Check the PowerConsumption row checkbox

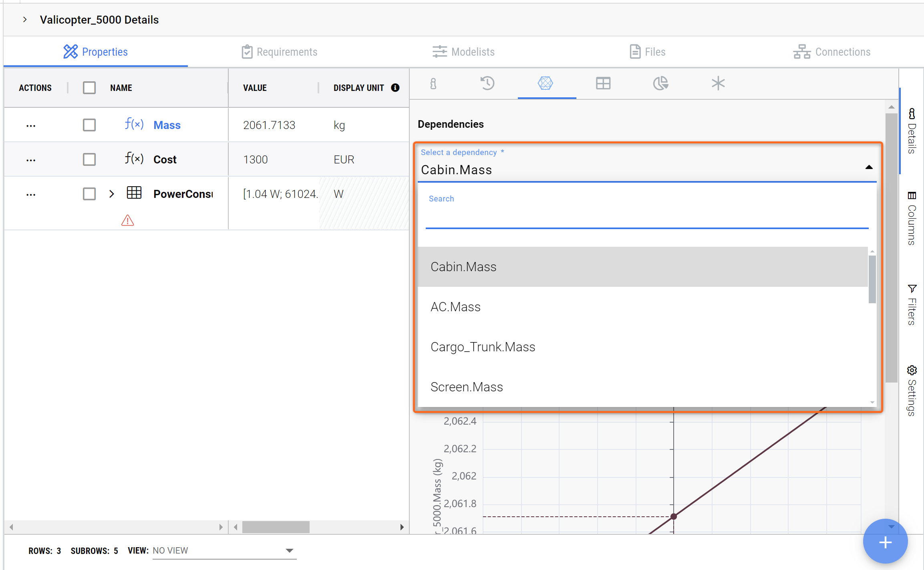coord(89,194)
